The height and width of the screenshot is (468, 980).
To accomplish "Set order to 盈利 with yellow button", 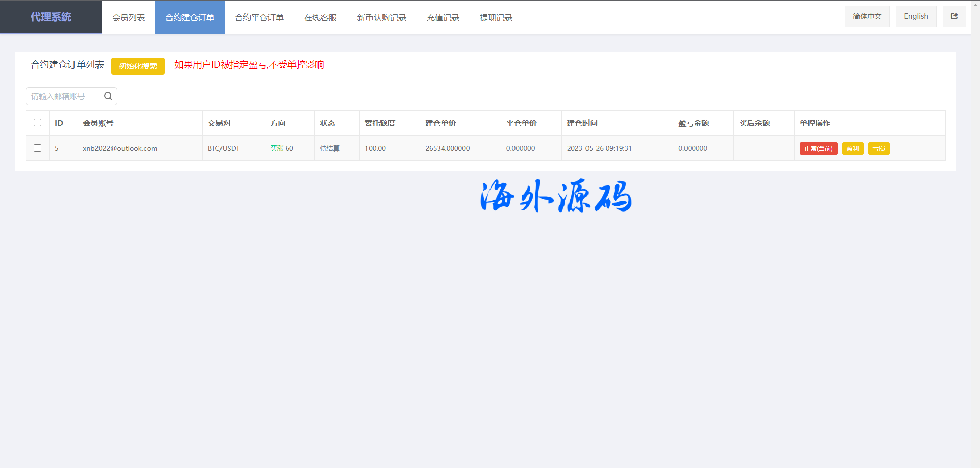I will tap(852, 149).
